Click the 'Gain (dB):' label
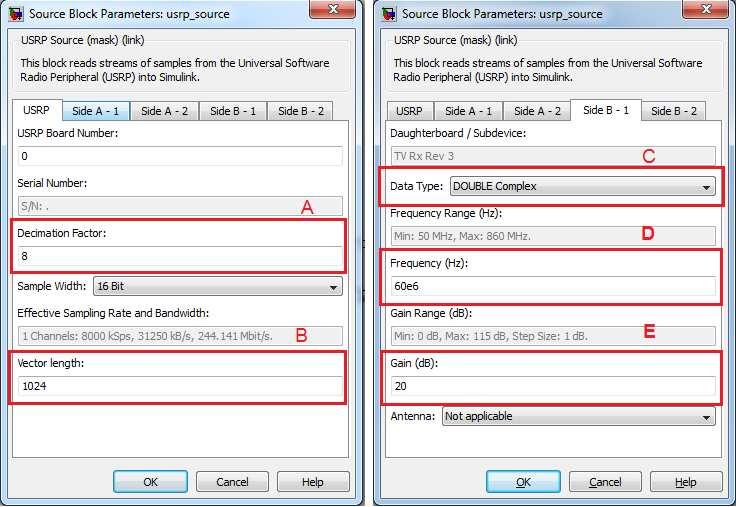Screen dimensions: 736x507 pos(414,363)
